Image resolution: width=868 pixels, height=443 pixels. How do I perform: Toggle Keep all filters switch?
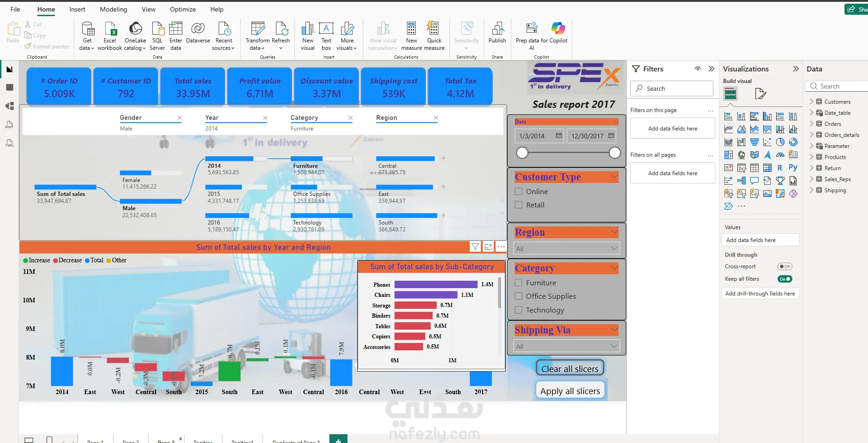[784, 279]
